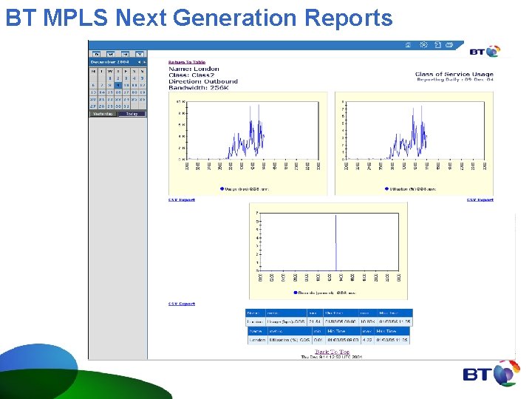Image resolution: width=532 pixels, height=399 pixels.
Task: Follow the 'Back To Top' link
Action: [x=332, y=352]
